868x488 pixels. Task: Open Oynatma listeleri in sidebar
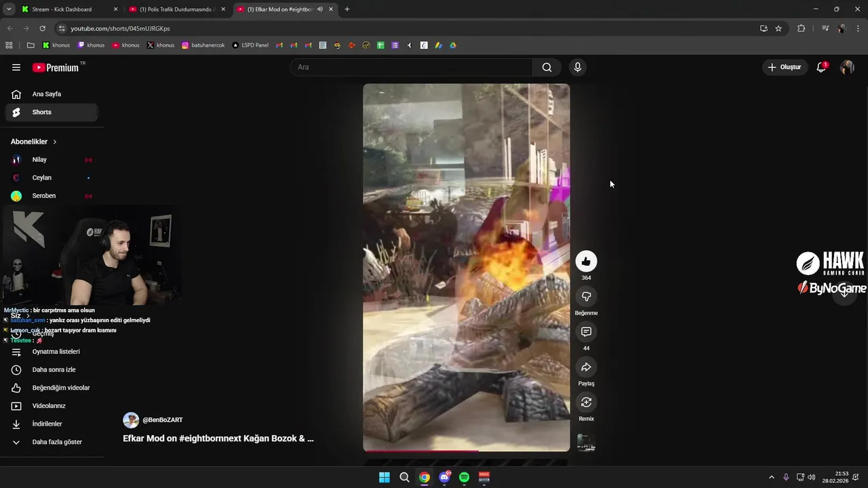52,352
